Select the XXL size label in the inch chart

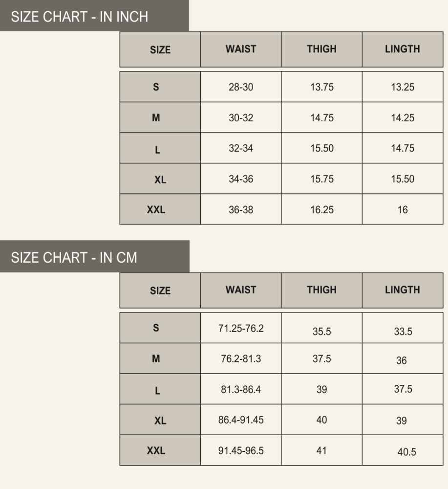pyautogui.click(x=156, y=210)
